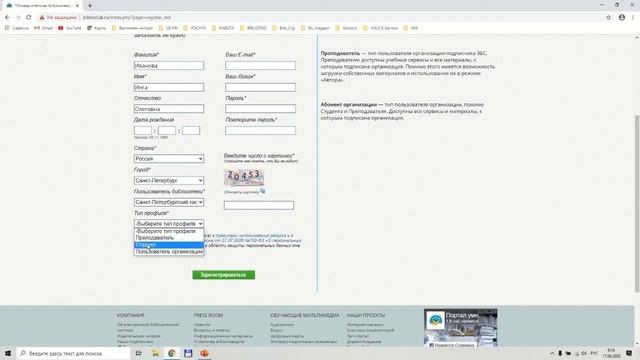Open the Пользователь библиотеки dropdown
Image resolution: width=640 pixels, height=360 pixels.
tap(169, 202)
